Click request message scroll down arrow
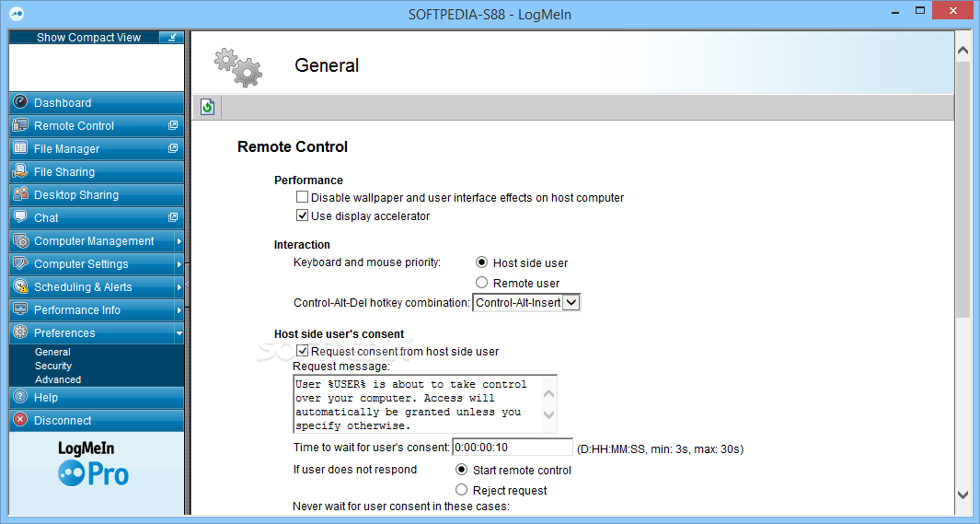The image size is (980, 524). tap(548, 414)
